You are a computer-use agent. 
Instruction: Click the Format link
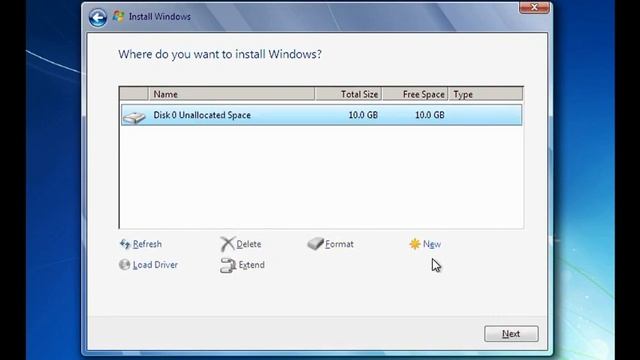click(x=339, y=244)
